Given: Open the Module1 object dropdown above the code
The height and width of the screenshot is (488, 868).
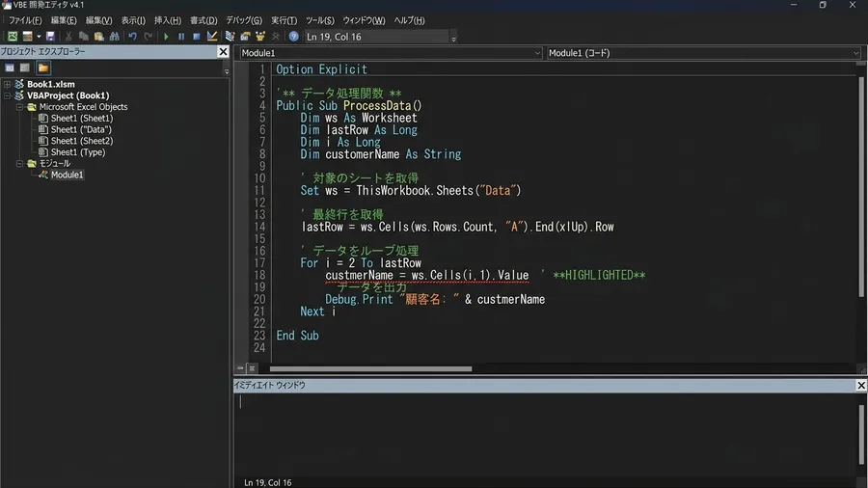Looking at the screenshot, I should [391, 53].
